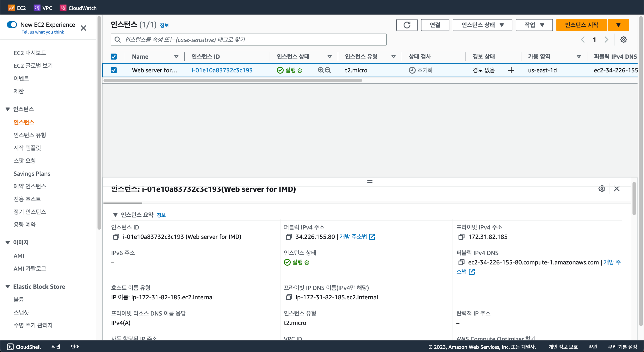
Task: Click the CloudShell icon in footer
Action: tap(10, 347)
